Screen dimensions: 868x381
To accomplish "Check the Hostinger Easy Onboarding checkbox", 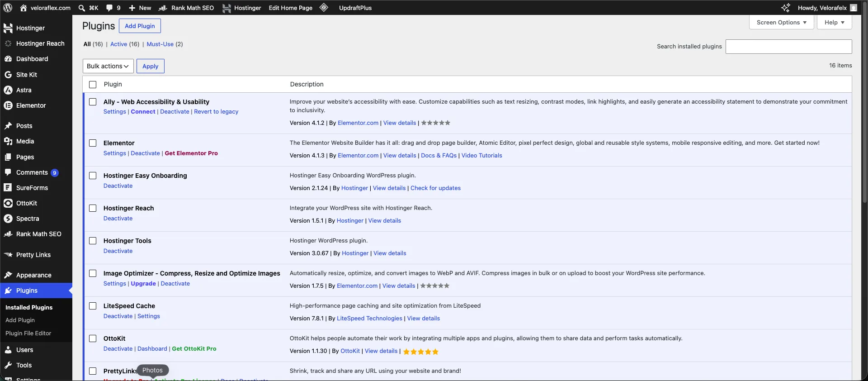I will point(93,176).
